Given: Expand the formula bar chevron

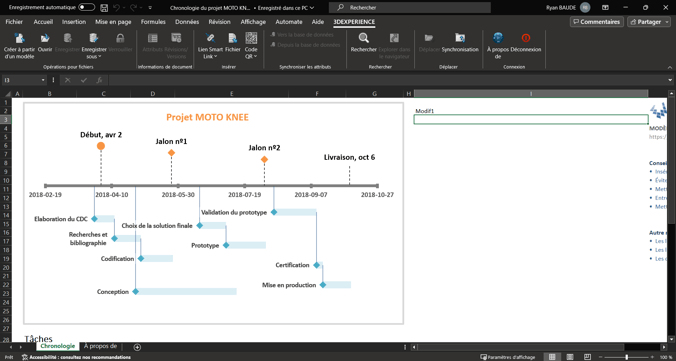Looking at the screenshot, I should coord(670,80).
